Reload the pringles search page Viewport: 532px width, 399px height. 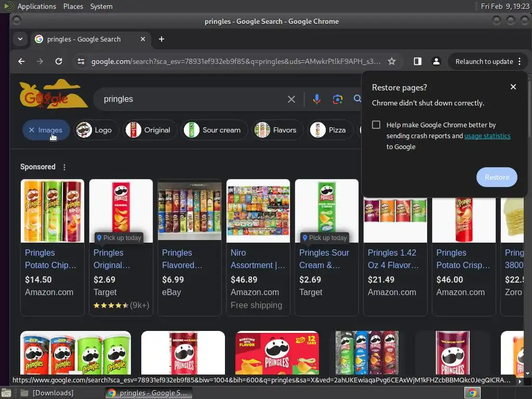coord(59,61)
